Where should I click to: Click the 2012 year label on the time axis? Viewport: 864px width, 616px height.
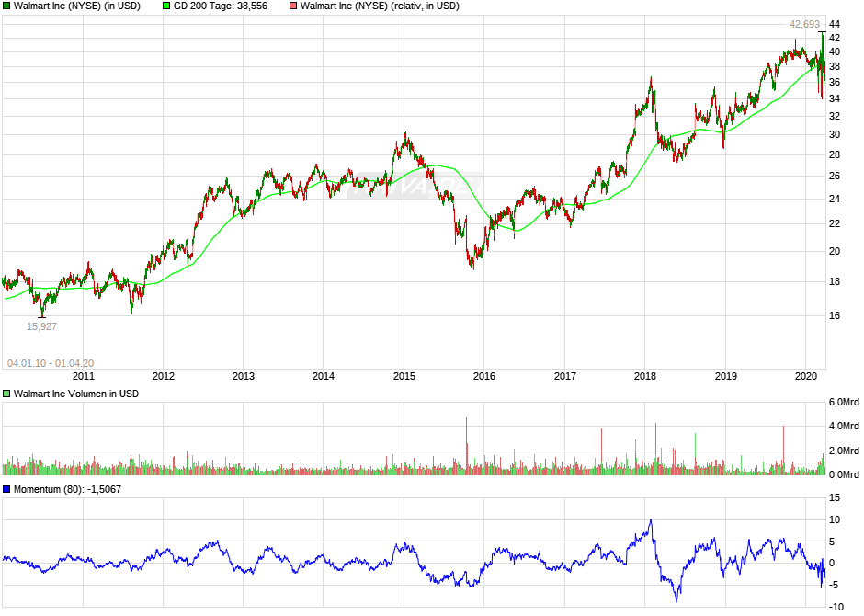(163, 376)
